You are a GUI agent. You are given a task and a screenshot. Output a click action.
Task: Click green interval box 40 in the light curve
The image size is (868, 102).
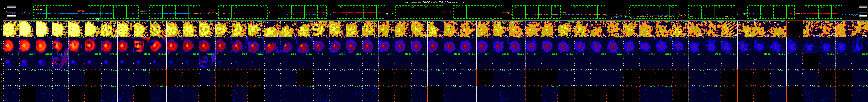(649, 12)
